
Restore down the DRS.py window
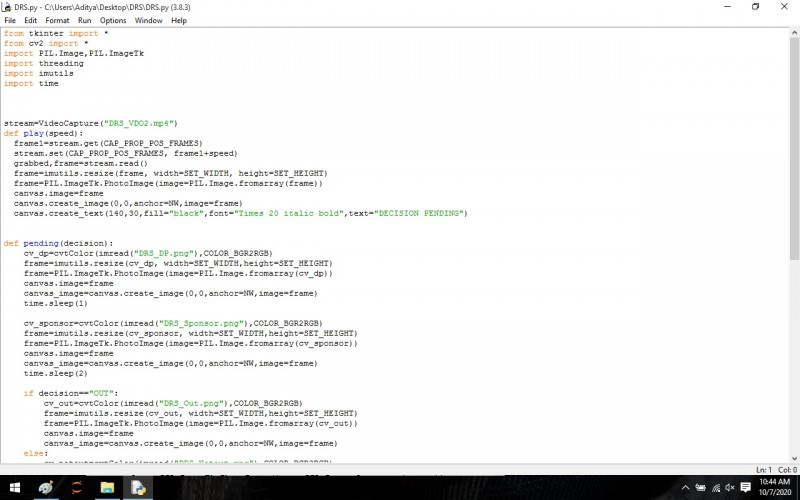coord(756,7)
